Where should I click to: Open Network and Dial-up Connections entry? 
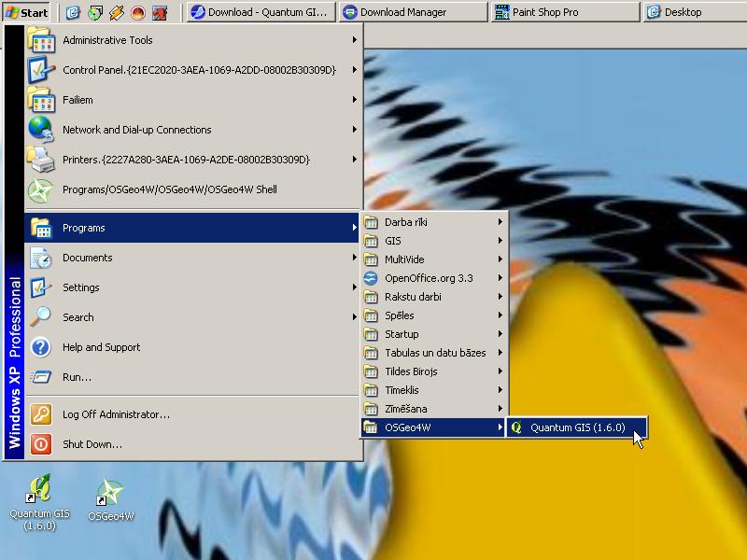tap(192, 130)
